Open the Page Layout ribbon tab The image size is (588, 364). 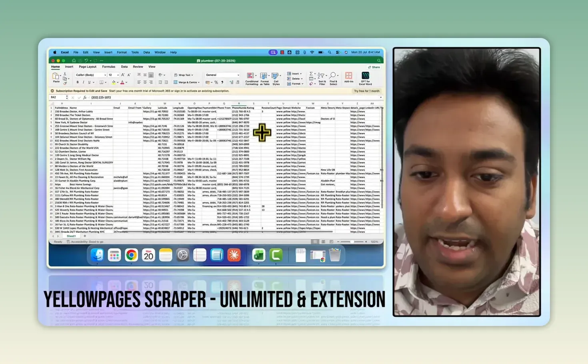tap(88, 67)
